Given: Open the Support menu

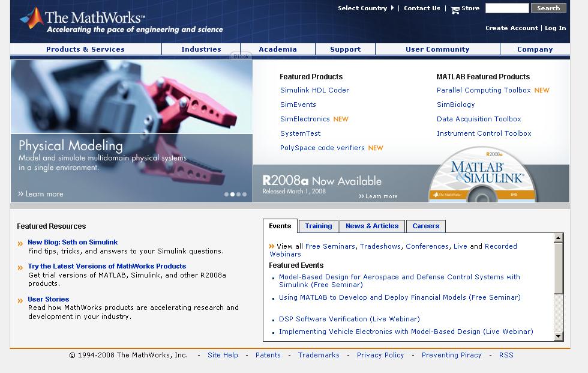Looking at the screenshot, I should pyautogui.click(x=346, y=49).
